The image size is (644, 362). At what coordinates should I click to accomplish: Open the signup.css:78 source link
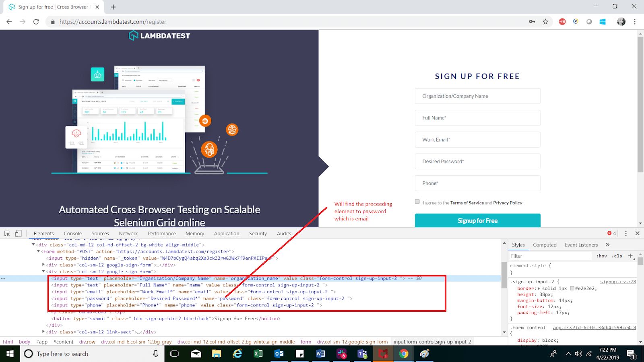click(618, 282)
